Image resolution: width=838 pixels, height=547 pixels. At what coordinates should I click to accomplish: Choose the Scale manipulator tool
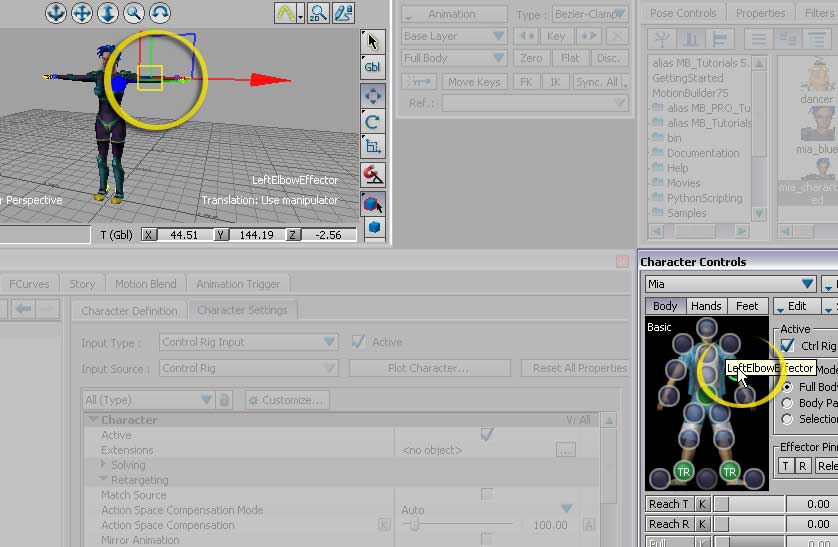pos(372,148)
